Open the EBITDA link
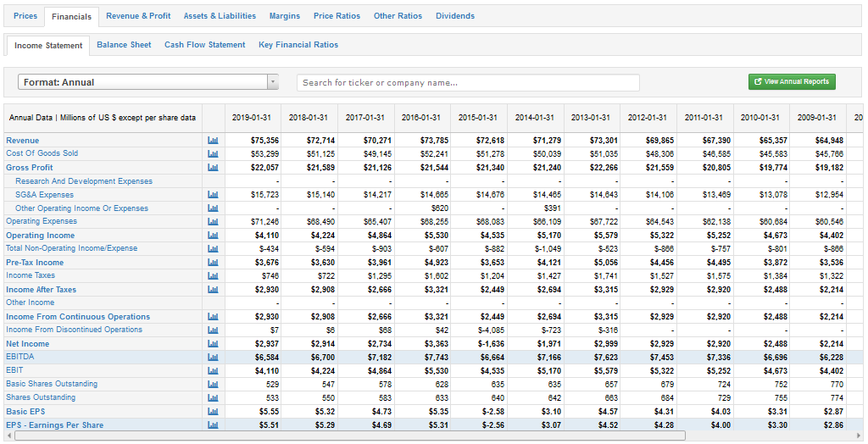 (20, 357)
